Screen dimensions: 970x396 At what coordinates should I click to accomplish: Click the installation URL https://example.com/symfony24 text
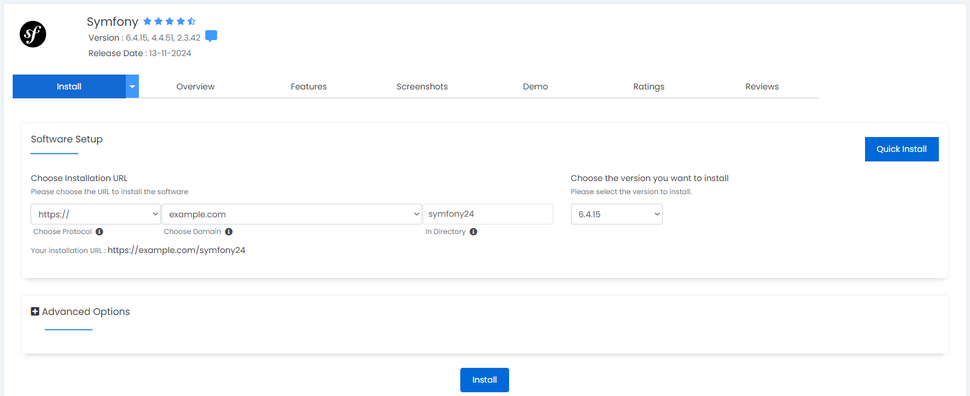tap(177, 251)
